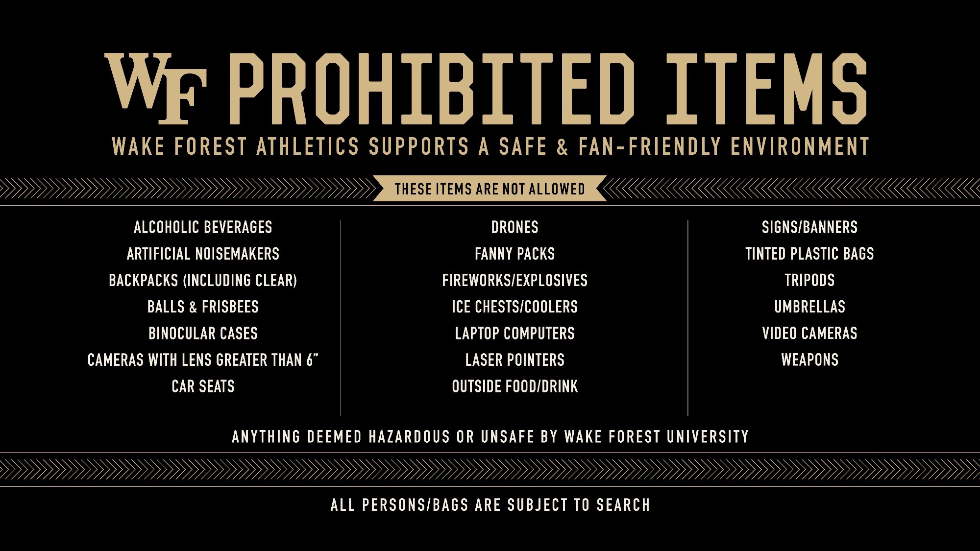The width and height of the screenshot is (980, 551).
Task: Click the Artificial Noisemakers text
Action: click(203, 254)
